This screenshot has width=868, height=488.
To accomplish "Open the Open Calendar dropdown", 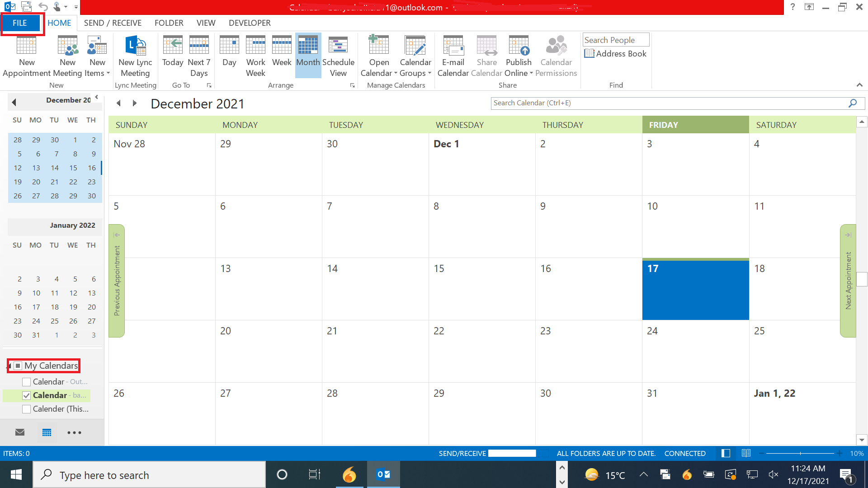I will coord(379,56).
